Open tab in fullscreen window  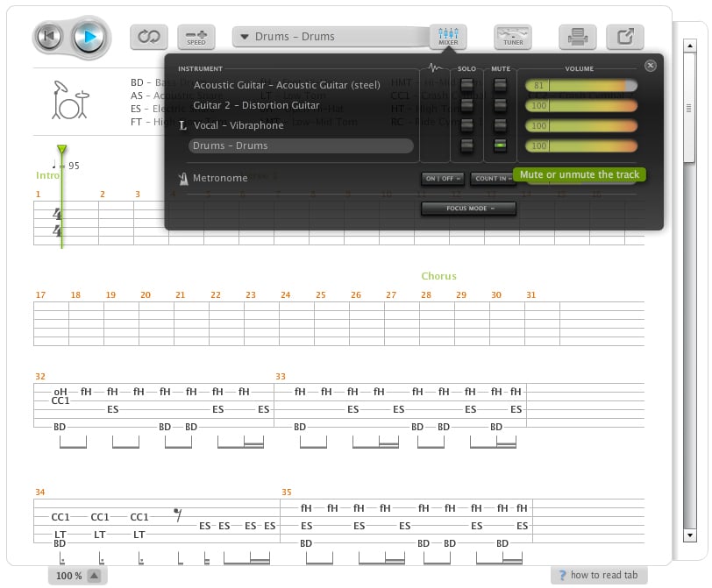[x=625, y=37]
